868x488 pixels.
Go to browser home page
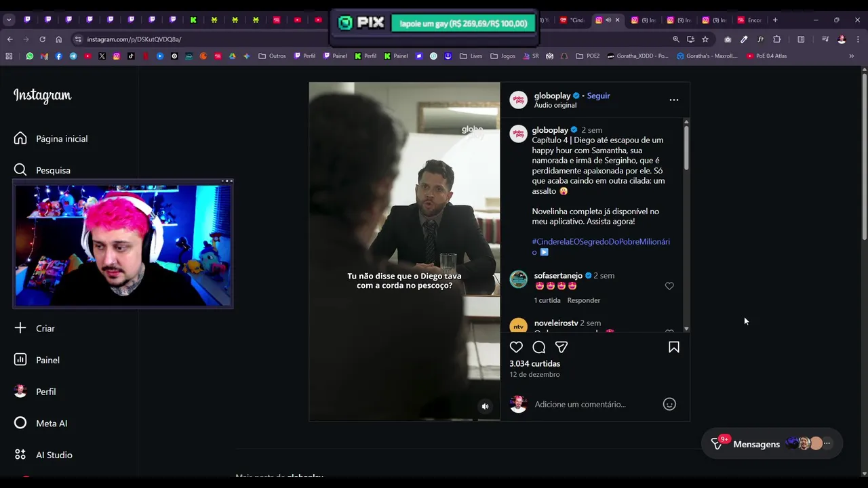pos(58,39)
